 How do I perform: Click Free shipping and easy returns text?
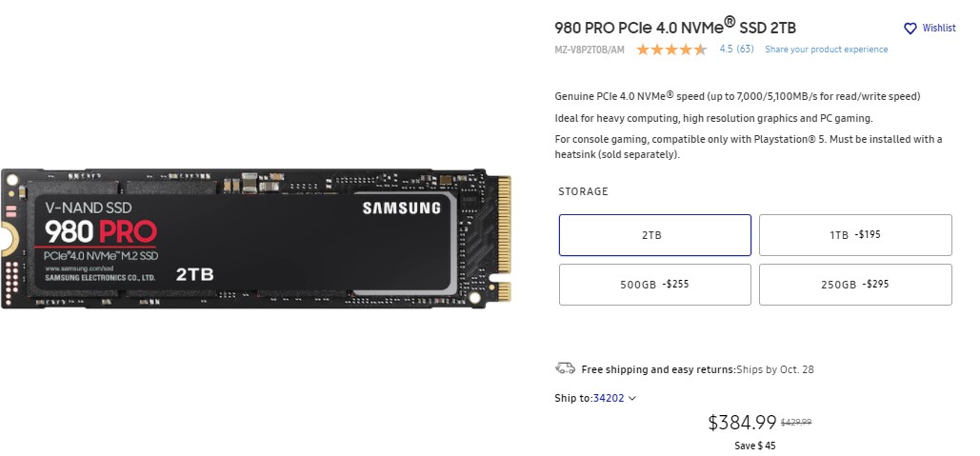tap(657, 369)
